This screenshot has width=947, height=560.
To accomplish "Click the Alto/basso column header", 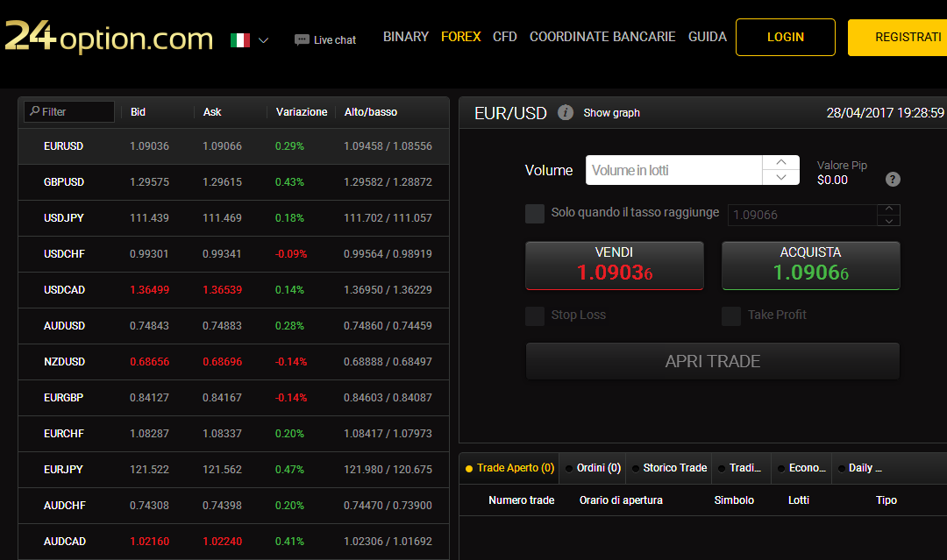I will coord(371,112).
